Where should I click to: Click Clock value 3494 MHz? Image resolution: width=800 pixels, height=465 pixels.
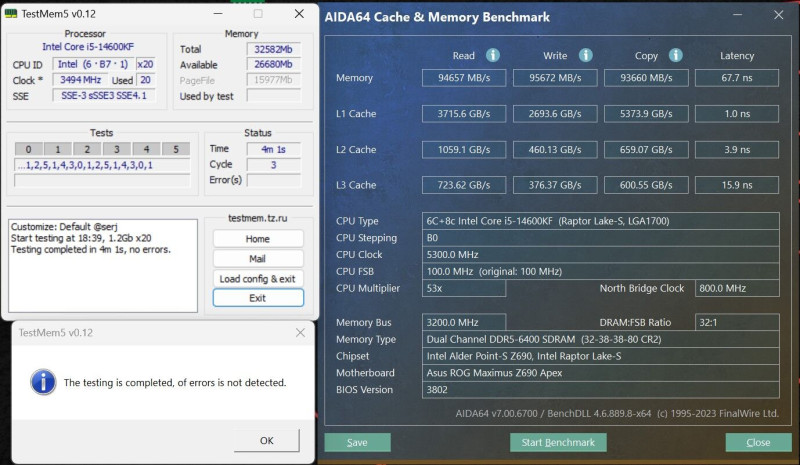(x=81, y=80)
